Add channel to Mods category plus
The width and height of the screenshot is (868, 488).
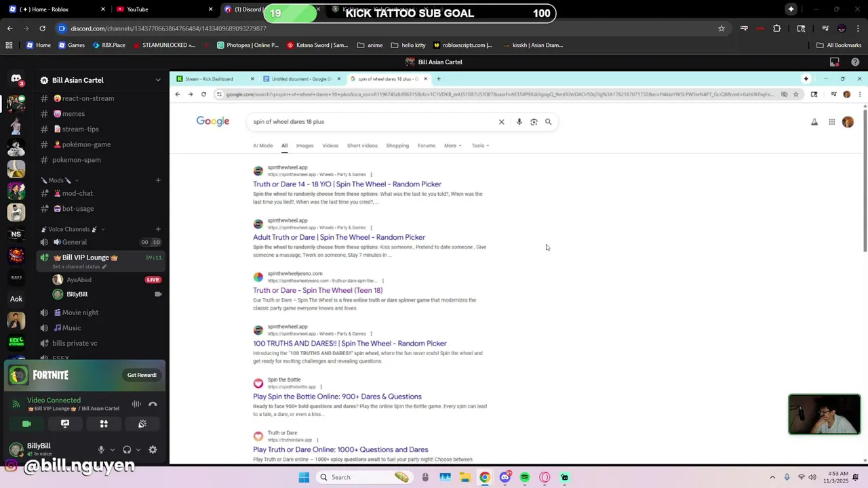(x=158, y=180)
